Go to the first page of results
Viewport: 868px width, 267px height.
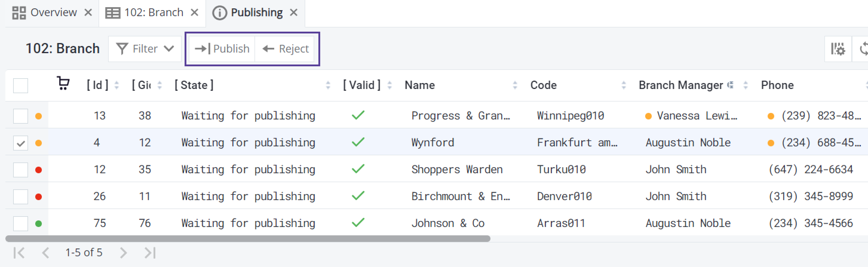[x=19, y=252]
